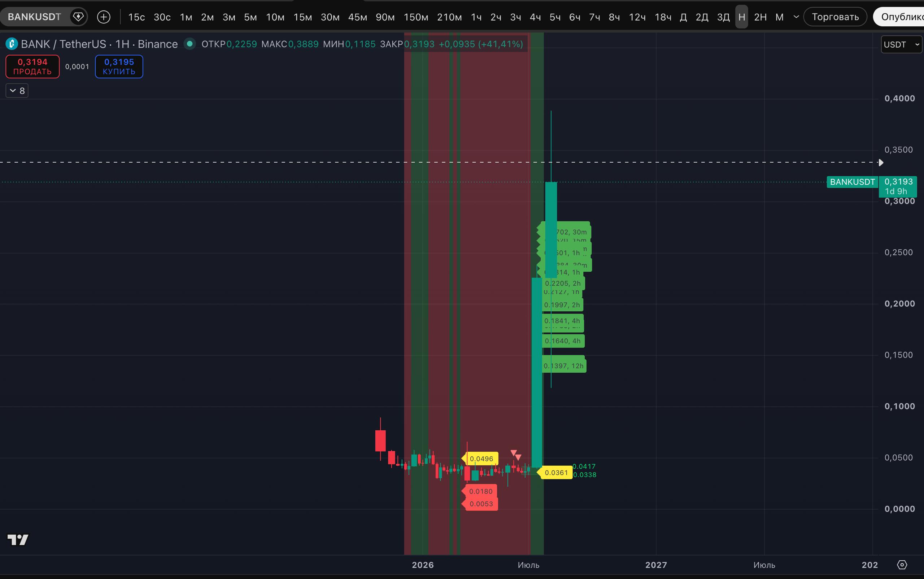Click the green 0.2205, 2h level label
This screenshot has height=579, width=924.
click(x=563, y=284)
